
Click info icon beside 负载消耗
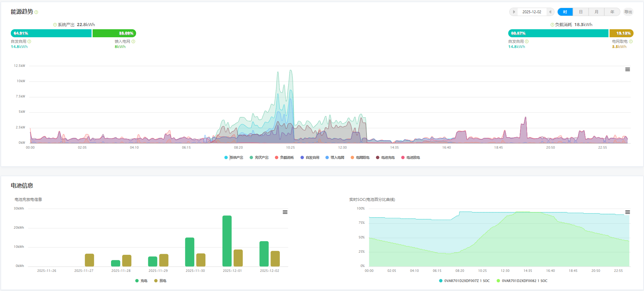[x=552, y=25]
